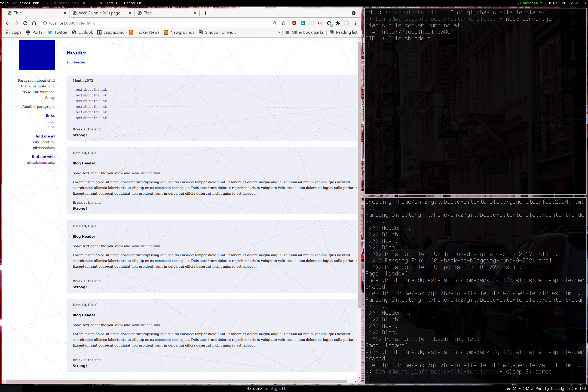The image size is (588, 392).
Task: Click the zoom magnifier icon in address bar
Action: coord(275,23)
